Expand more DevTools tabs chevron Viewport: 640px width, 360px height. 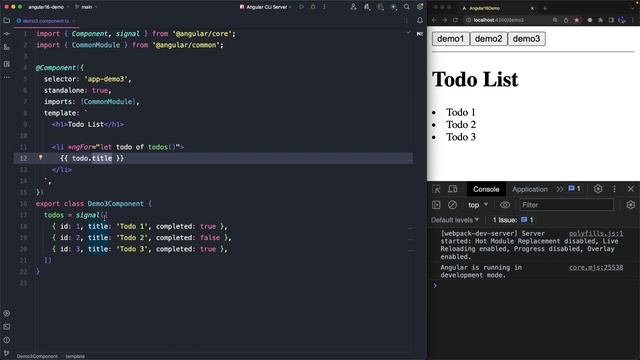click(560, 189)
